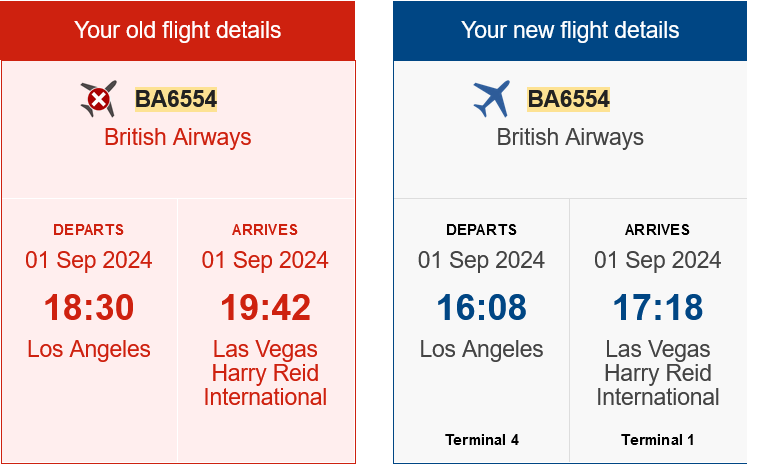This screenshot has width=760, height=473.
Task: Click new arrival Las Vegas Harry Reid International
Action: click(x=658, y=373)
